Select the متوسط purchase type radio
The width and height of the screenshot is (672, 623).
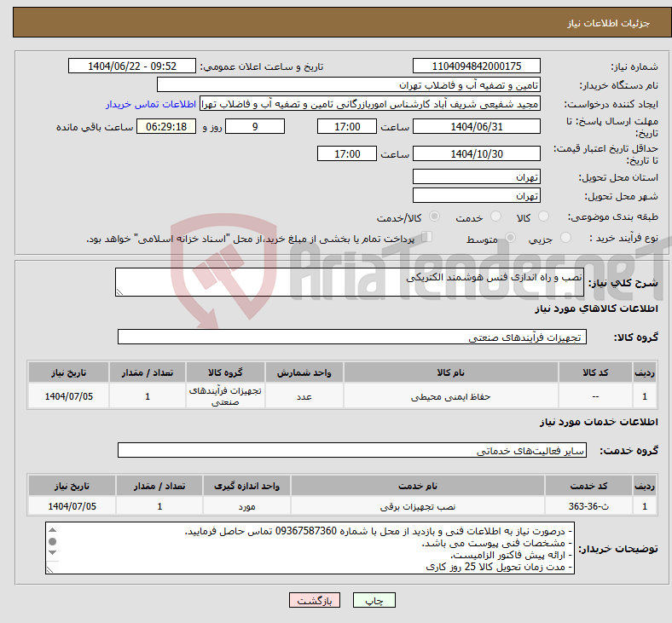tap(510, 238)
